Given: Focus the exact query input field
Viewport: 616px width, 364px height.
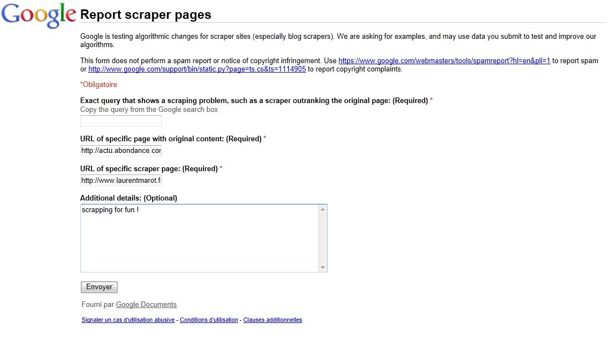Looking at the screenshot, I should [x=121, y=121].
